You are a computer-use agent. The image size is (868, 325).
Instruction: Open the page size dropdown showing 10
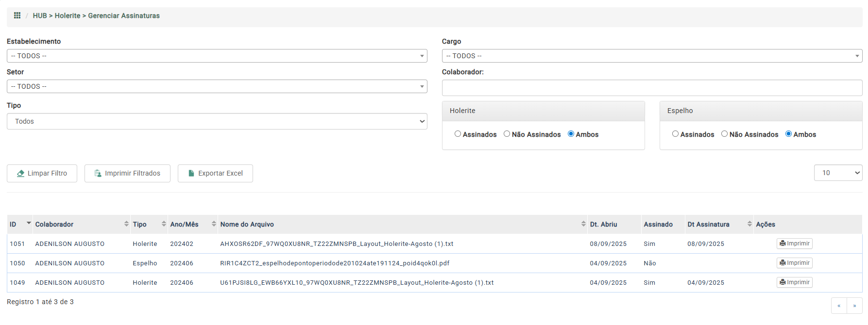(838, 173)
